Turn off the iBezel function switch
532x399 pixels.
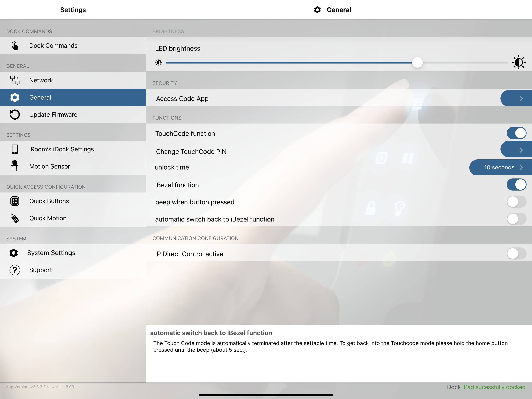click(516, 184)
